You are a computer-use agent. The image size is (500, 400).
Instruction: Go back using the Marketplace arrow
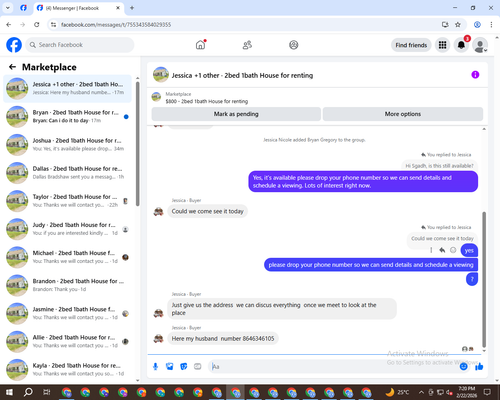[x=13, y=67]
